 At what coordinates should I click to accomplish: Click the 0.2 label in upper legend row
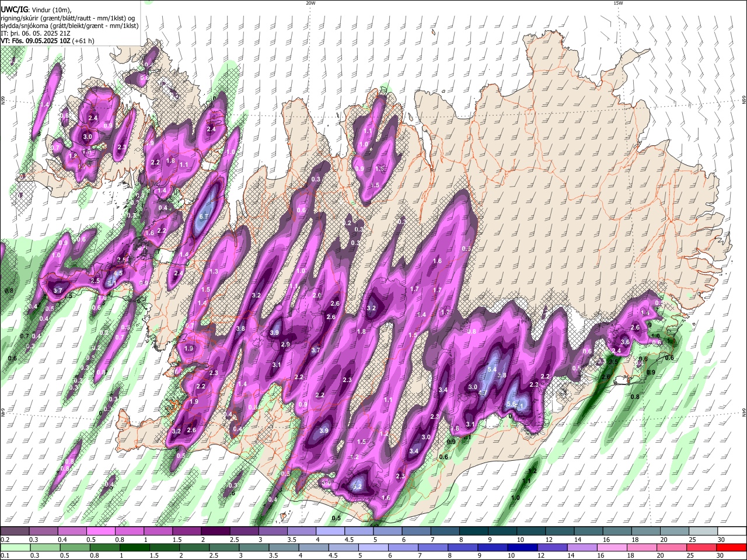point(4,540)
